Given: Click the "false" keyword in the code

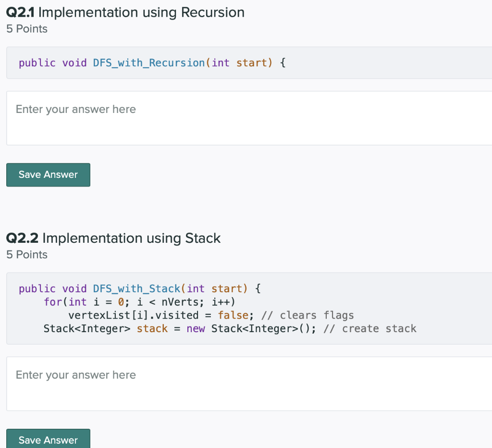Looking at the screenshot, I should click(x=233, y=315).
